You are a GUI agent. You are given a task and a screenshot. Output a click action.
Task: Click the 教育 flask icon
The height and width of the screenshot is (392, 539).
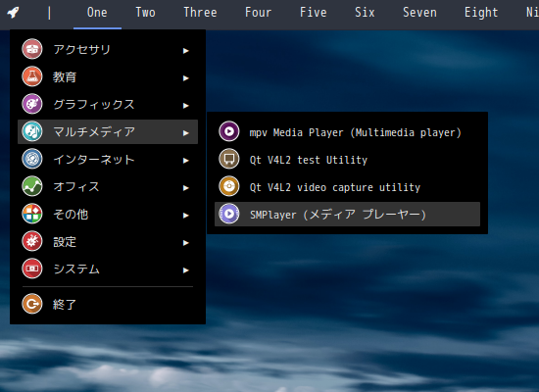(32, 76)
